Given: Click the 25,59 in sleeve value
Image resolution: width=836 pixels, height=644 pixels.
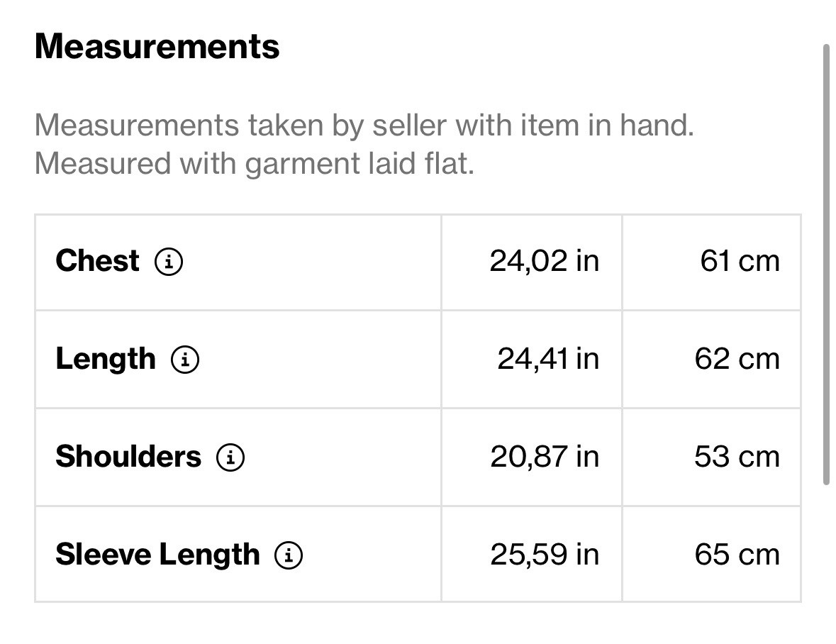Looking at the screenshot, I should (x=545, y=555).
